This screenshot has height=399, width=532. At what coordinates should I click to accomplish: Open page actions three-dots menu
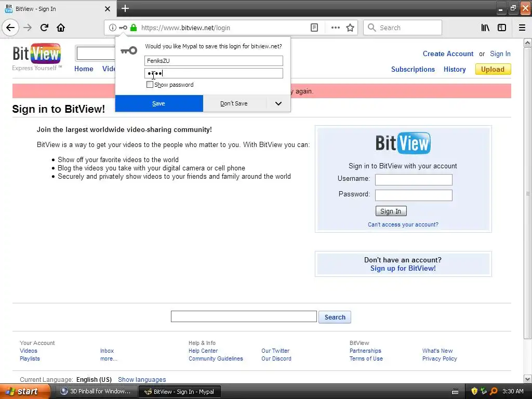point(335,28)
